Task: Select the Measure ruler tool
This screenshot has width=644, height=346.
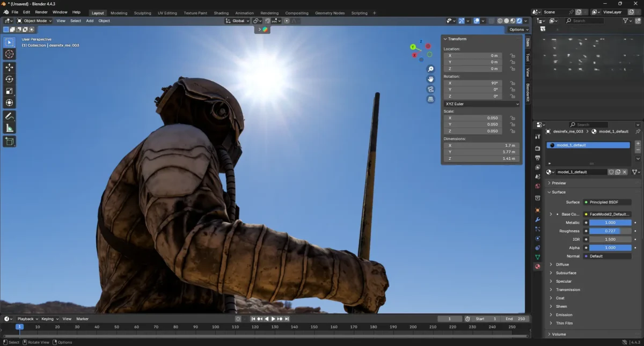Action: [10, 128]
